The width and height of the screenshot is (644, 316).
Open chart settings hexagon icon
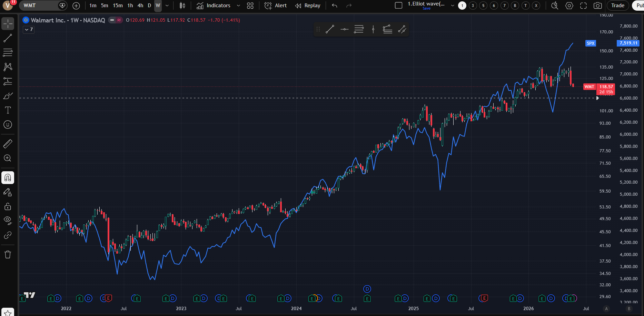pos(569,6)
